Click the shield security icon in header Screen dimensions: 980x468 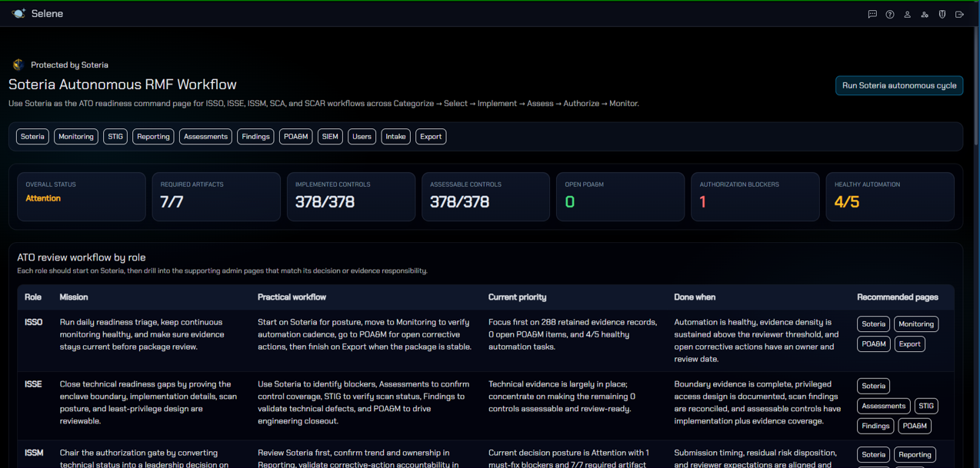tap(942, 14)
